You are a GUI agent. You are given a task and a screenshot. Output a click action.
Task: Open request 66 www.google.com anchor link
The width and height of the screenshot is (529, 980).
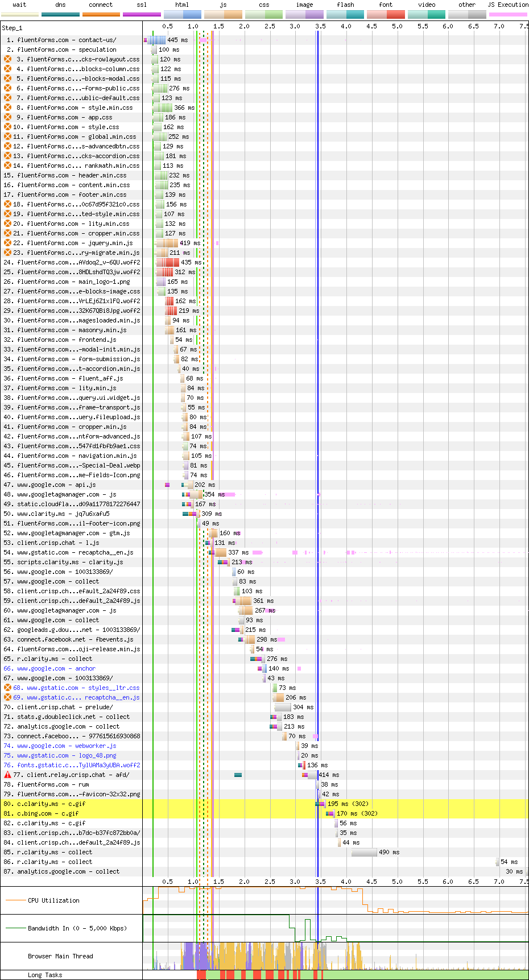click(x=49, y=668)
